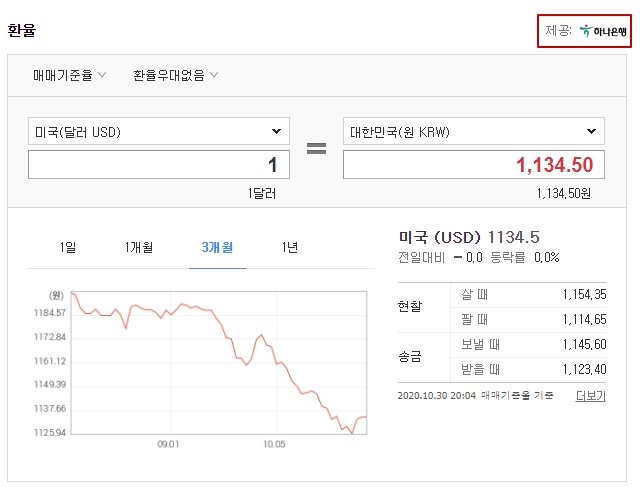Click the 2020.10.30 20:04 timestamp

pyautogui.click(x=437, y=396)
